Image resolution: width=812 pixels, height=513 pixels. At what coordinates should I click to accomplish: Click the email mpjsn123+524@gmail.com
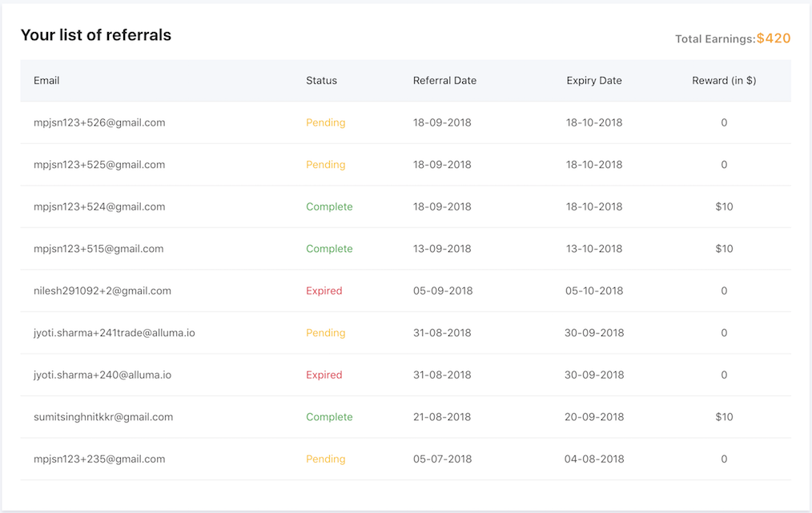[99, 207]
